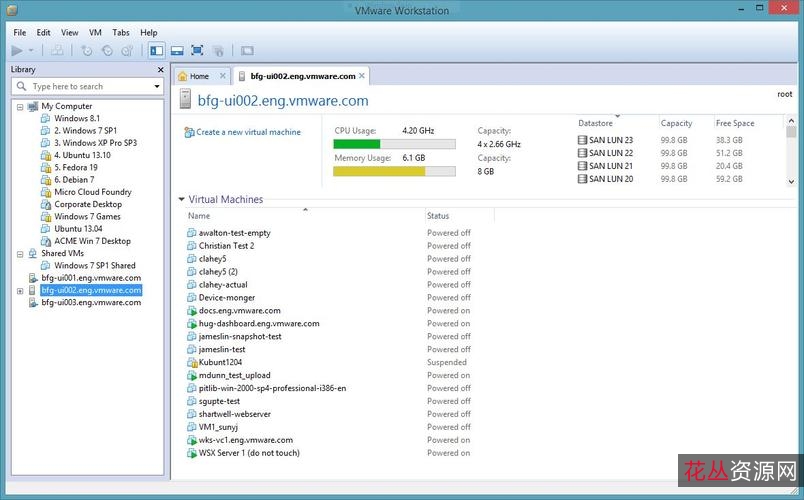Open the File menu
804x500 pixels.
19,32
